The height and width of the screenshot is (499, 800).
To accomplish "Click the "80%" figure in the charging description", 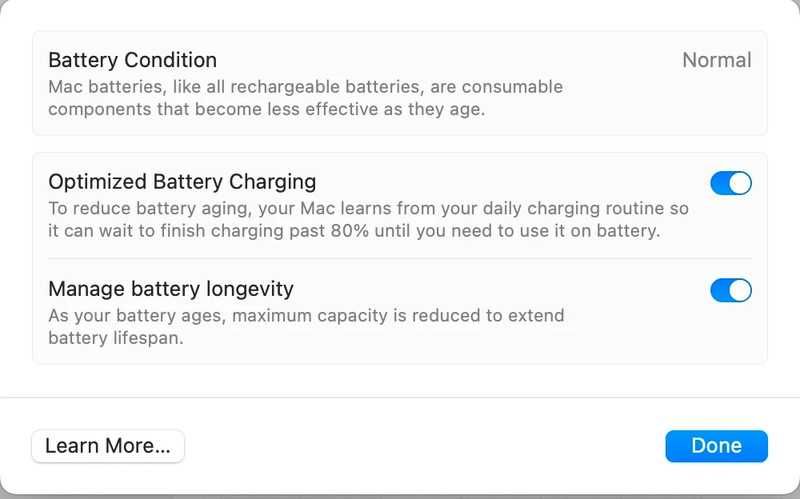I will [x=349, y=231].
